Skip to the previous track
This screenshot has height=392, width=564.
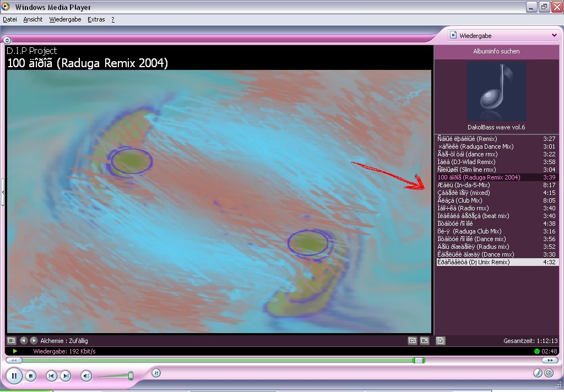point(51,376)
